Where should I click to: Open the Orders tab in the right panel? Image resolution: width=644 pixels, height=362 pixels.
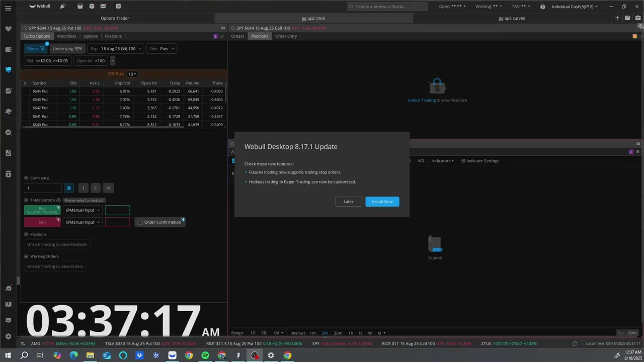click(237, 36)
